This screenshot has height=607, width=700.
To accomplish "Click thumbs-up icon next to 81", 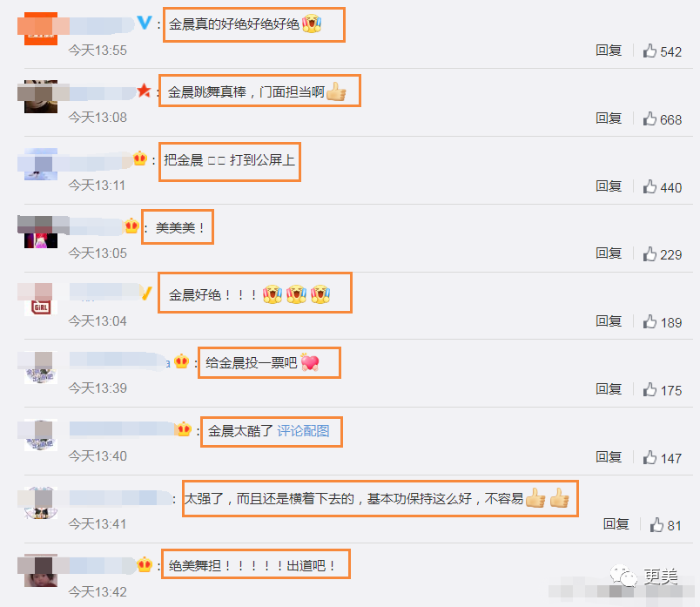I will 656,525.
